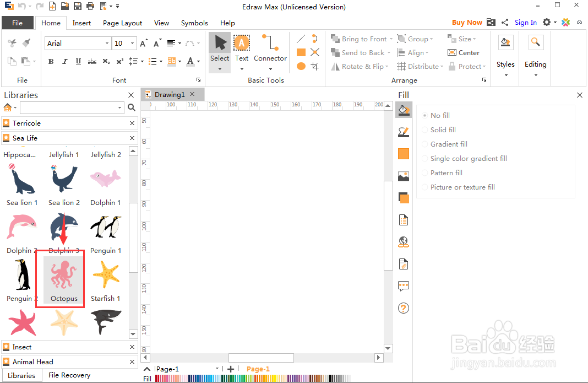Switch to the Page Layout tab
The image size is (588, 383).
click(122, 23)
